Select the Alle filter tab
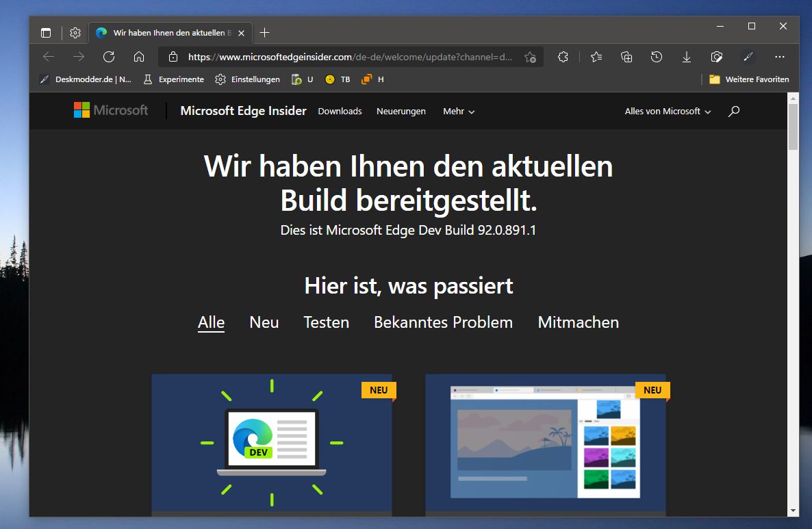Viewport: 812px width, 529px height. pos(212,322)
